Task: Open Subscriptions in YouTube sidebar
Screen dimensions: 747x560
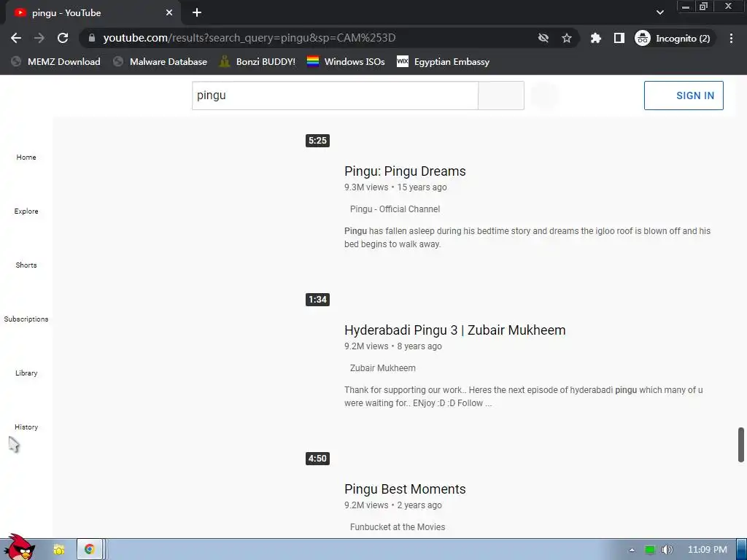Action: coord(26,319)
